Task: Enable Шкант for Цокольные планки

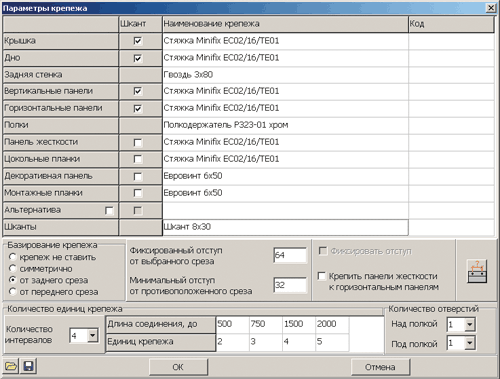Action: [x=137, y=159]
